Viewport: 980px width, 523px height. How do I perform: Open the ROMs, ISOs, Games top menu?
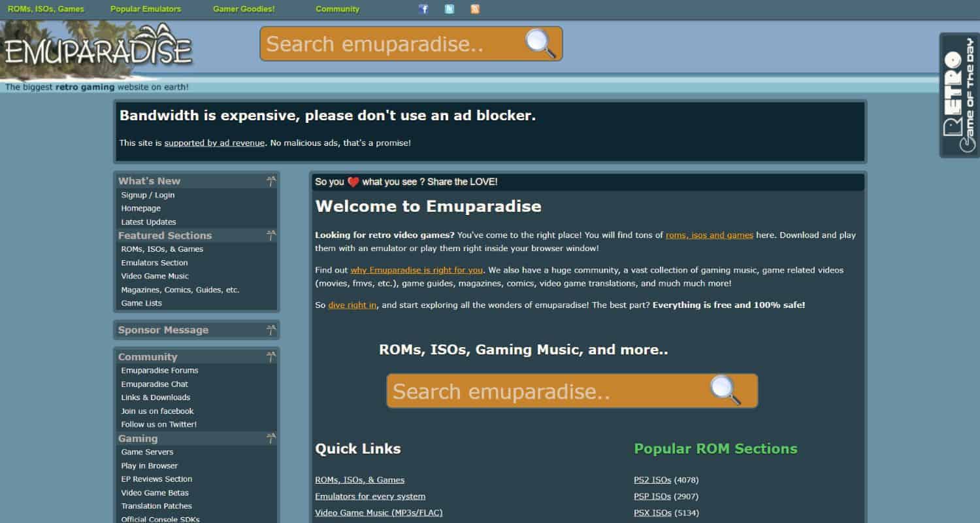[x=46, y=9]
